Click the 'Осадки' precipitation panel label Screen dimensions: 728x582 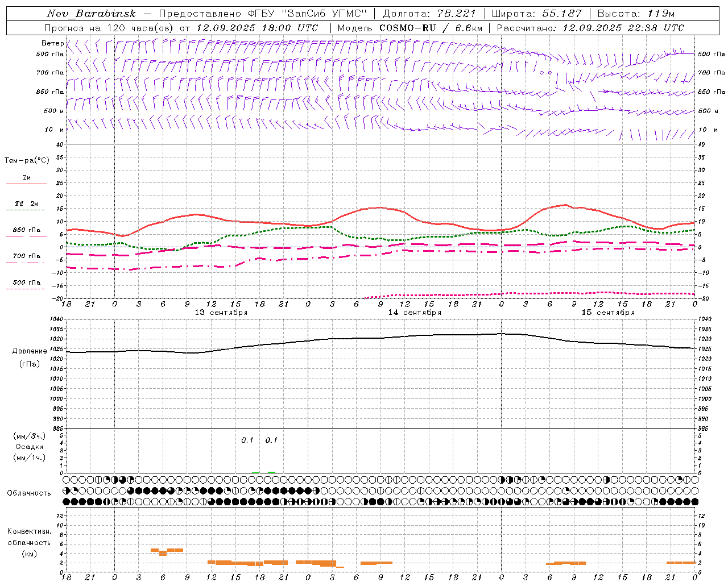click(x=30, y=447)
